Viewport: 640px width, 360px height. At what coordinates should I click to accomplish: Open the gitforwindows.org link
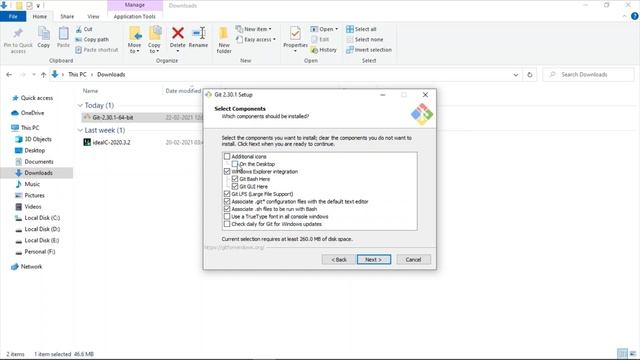[x=234, y=247]
